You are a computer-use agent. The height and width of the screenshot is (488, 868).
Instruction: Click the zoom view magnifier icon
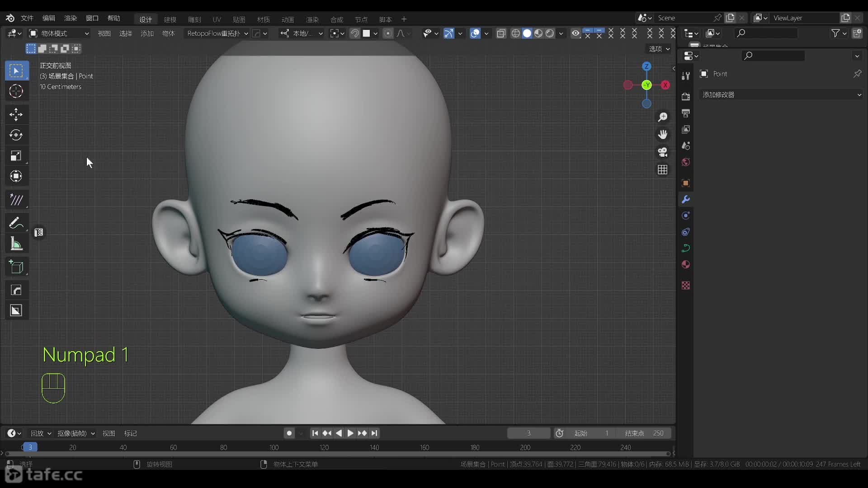click(663, 117)
